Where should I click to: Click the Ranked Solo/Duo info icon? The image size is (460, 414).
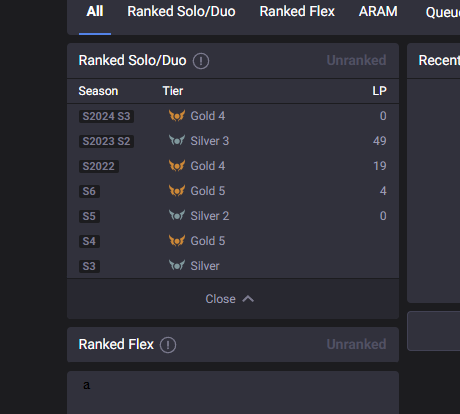pyautogui.click(x=201, y=61)
